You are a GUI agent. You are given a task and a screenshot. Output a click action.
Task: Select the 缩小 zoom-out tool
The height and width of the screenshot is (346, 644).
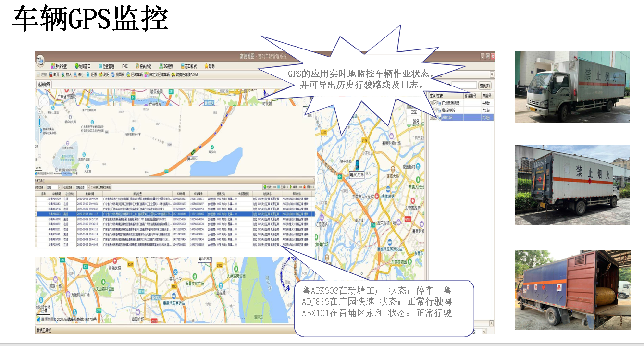[83, 75]
